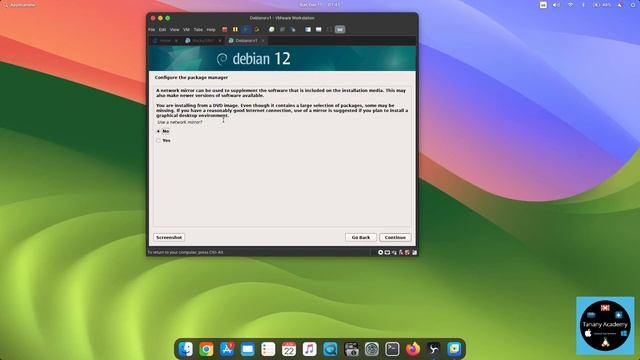Open Calendar showing 22 from the dock
Viewport: 640px width, 360px height.
point(289,349)
